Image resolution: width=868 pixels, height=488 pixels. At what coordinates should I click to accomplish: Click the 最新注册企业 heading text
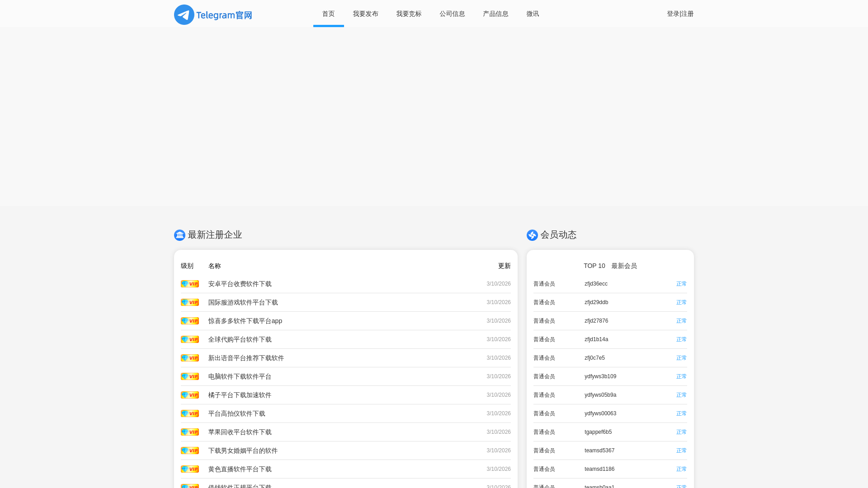pyautogui.click(x=215, y=235)
